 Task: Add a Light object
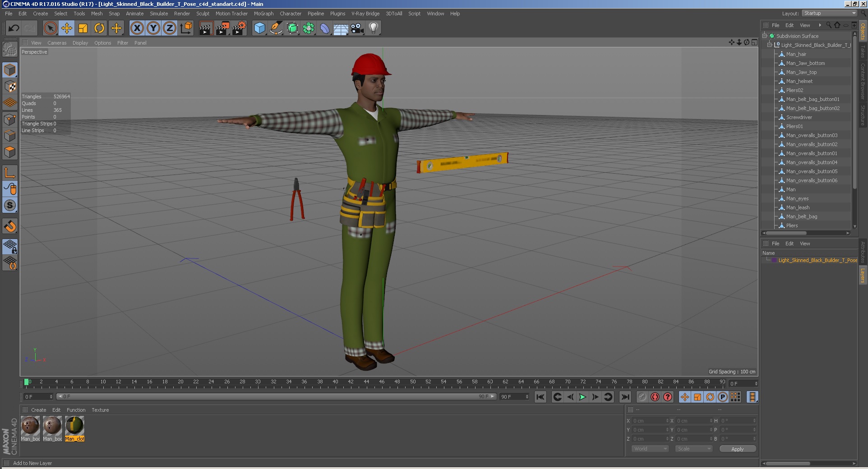pos(374,28)
